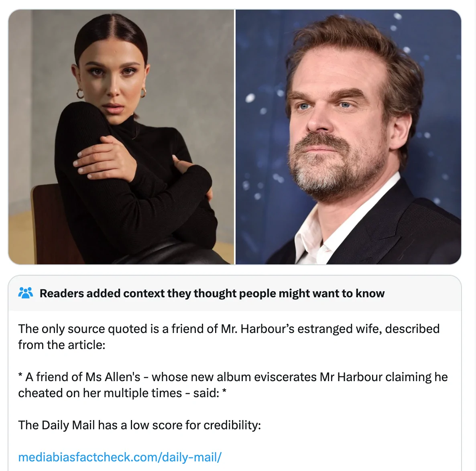This screenshot has width=476, height=471.
Task: Select the 'Readers added context' header text
Action: 212,293
